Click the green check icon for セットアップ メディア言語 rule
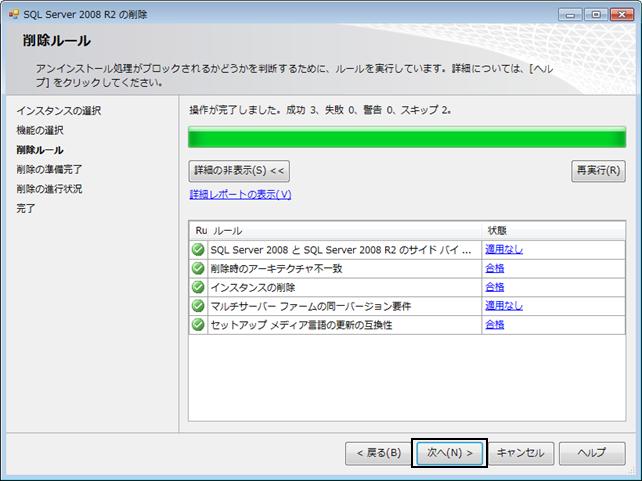 point(198,325)
